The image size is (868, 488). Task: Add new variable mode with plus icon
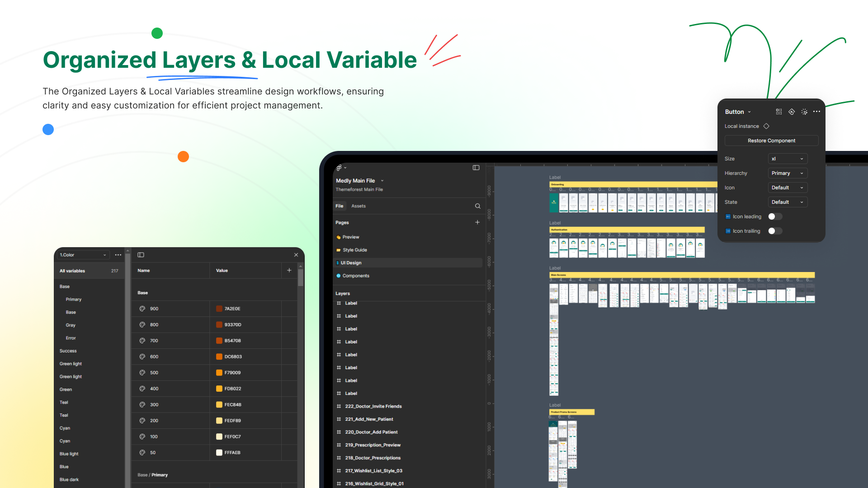(x=289, y=270)
